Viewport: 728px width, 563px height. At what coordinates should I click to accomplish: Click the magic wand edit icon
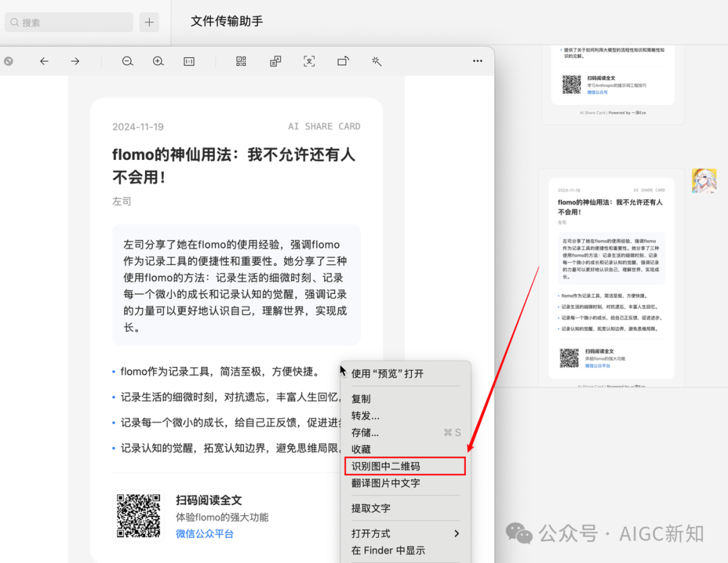click(x=377, y=61)
